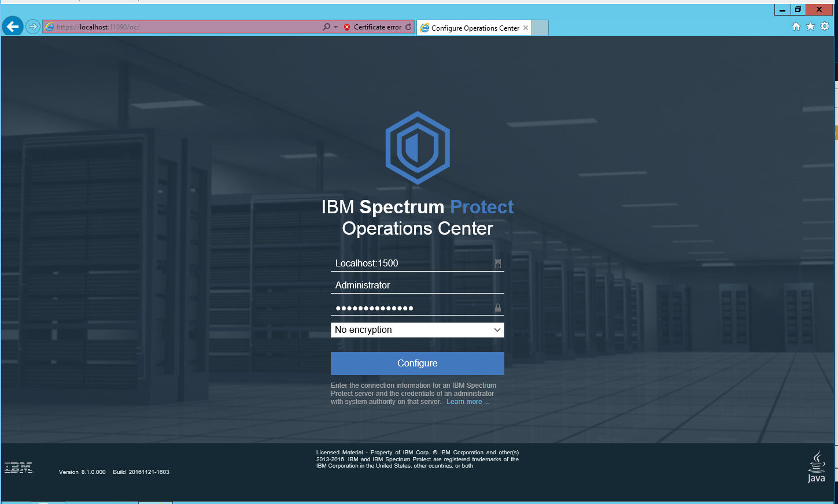Open a new blank browser tab
This screenshot has width=838, height=504.
pos(540,28)
